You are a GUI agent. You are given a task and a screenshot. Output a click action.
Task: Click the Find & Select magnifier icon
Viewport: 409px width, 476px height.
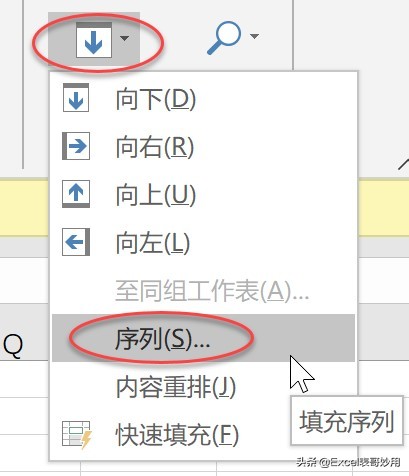(x=224, y=38)
